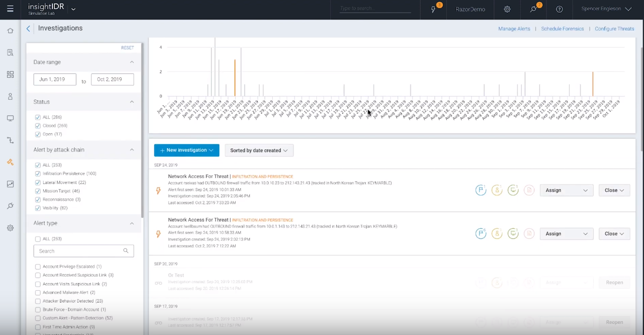Open Automation branch icon in sidebar
The width and height of the screenshot is (644, 335).
[x=10, y=140]
